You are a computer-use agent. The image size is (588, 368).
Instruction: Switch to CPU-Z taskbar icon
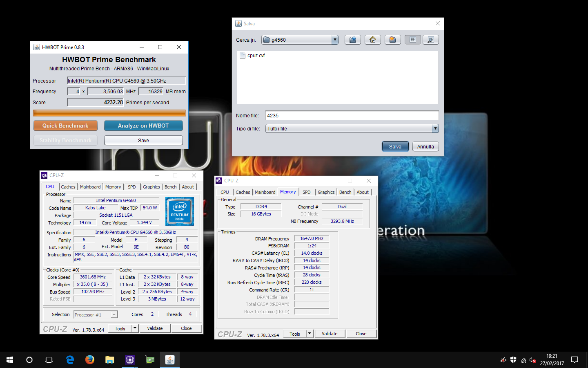(130, 360)
